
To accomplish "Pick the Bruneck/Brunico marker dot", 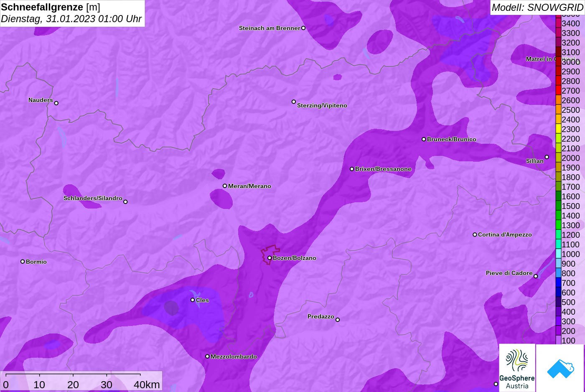I will click(x=424, y=139).
